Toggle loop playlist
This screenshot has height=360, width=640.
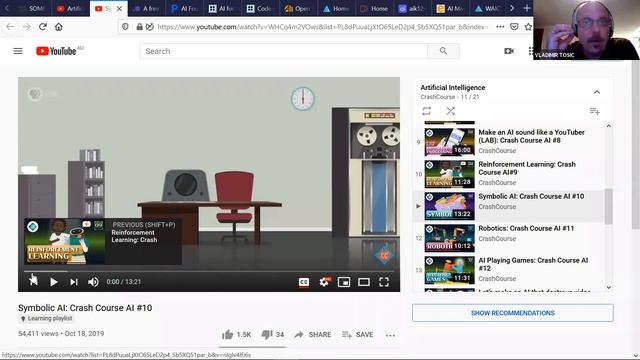(427, 111)
